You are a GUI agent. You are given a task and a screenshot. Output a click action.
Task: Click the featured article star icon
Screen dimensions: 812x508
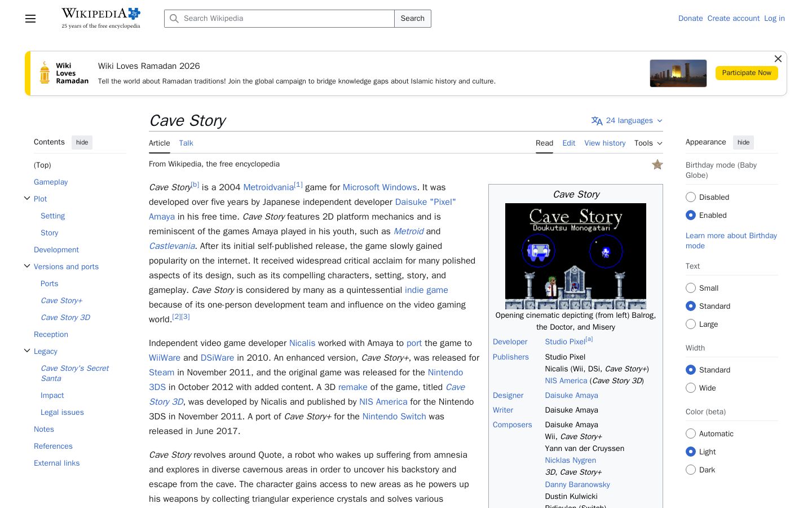657,165
